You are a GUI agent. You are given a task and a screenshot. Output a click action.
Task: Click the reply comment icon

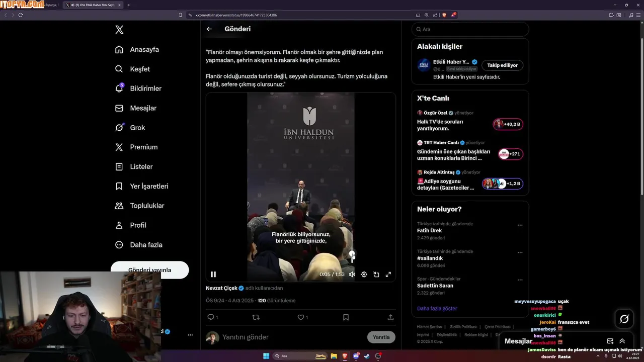211,317
